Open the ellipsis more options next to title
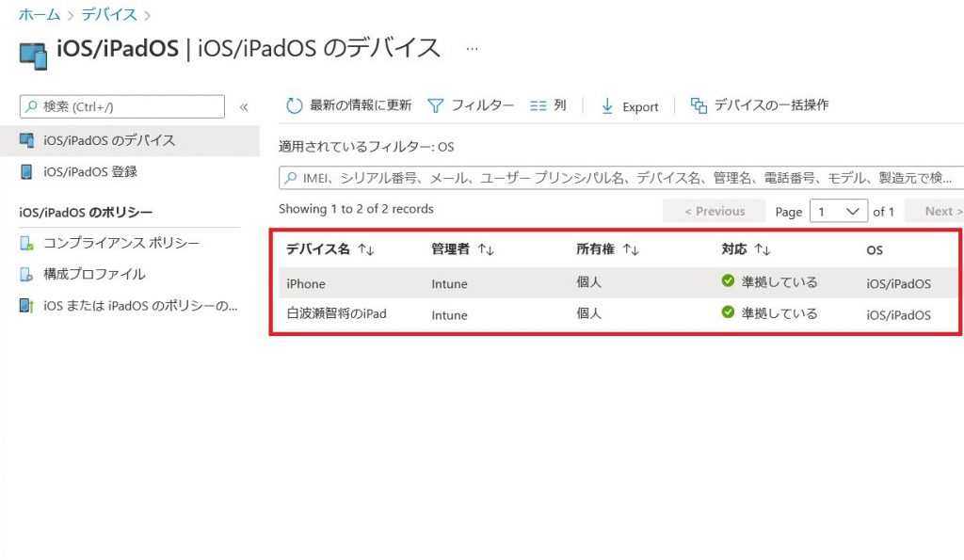This screenshot has height=560, width=964. tap(472, 49)
